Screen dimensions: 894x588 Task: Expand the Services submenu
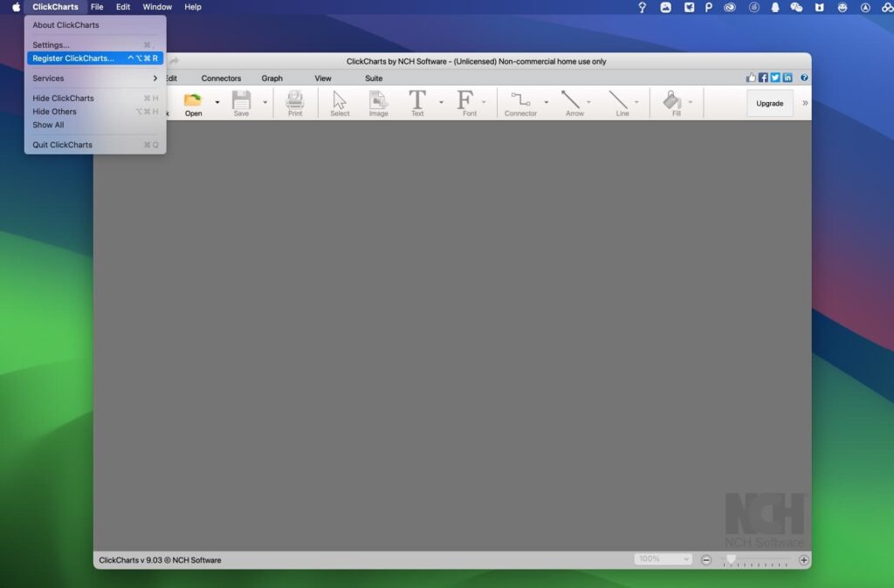94,79
